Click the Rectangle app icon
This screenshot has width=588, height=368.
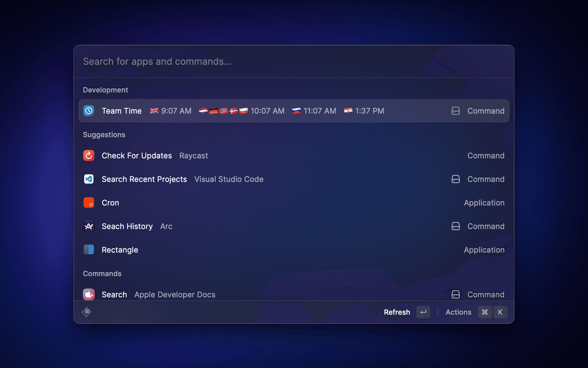(x=89, y=250)
